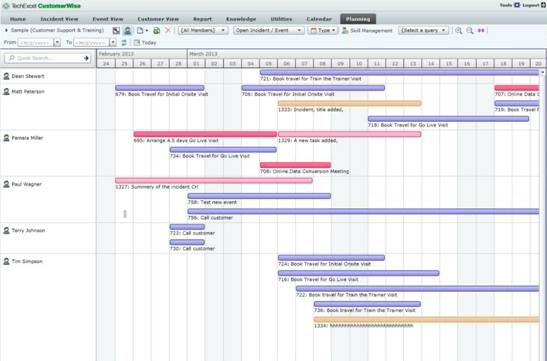Screen dimensions: 547x361
Task: Click the zoom out magnifier icon
Action: coord(470,31)
